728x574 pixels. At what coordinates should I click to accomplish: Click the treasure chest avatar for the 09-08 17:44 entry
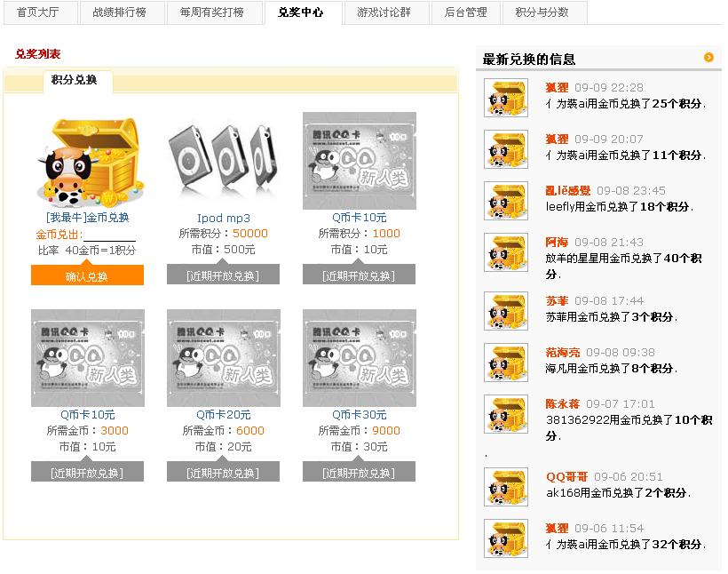click(506, 311)
